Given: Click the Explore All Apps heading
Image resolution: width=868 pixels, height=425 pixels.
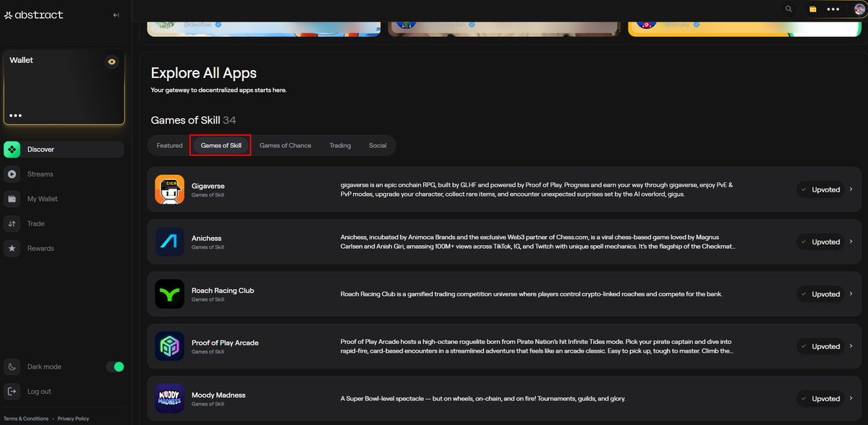Looking at the screenshot, I should pos(204,72).
